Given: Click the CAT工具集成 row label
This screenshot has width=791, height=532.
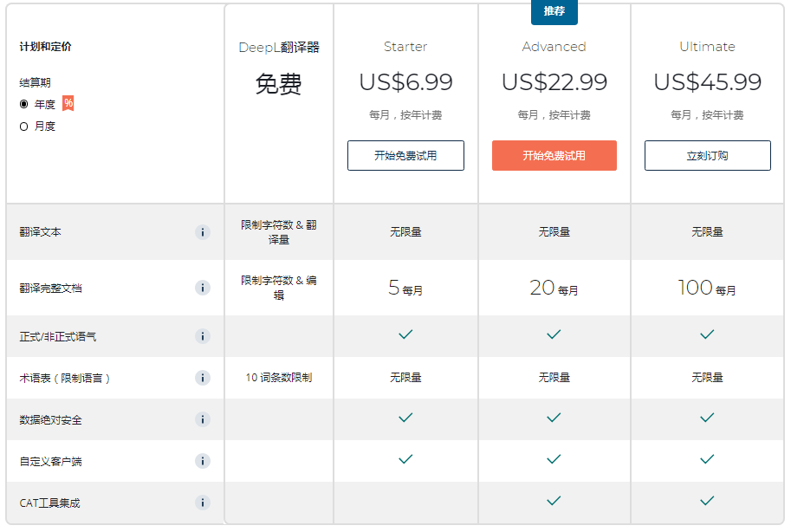Looking at the screenshot, I should pos(49,503).
